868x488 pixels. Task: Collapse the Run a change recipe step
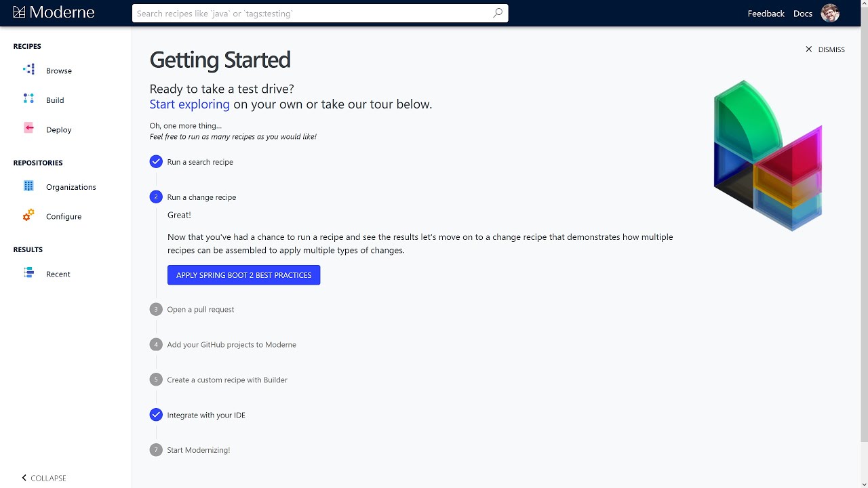[201, 197]
